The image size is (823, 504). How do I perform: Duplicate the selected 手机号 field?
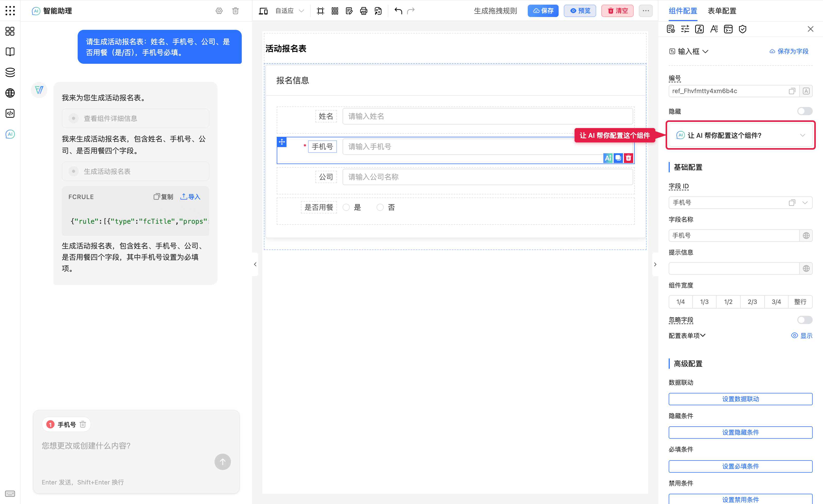point(618,158)
